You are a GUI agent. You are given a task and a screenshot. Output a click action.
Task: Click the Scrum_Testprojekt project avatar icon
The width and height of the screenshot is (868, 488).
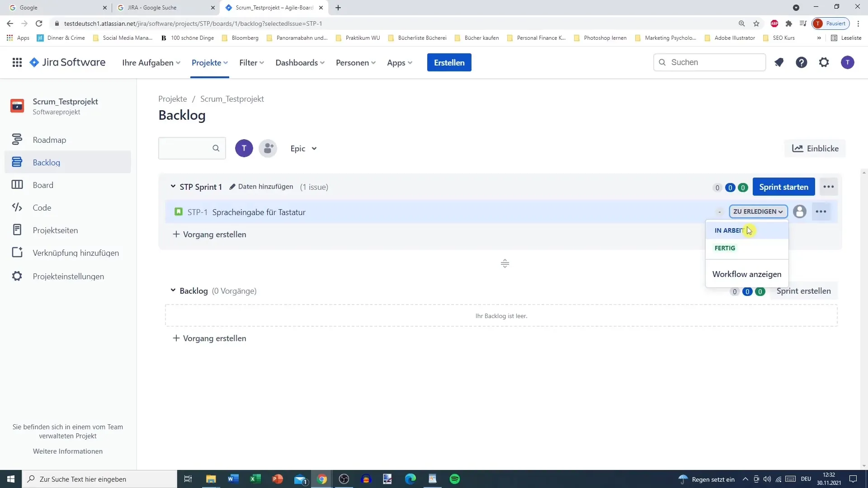click(17, 106)
